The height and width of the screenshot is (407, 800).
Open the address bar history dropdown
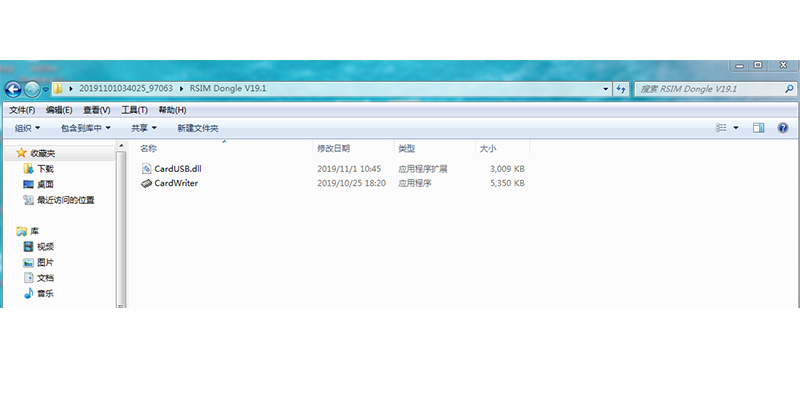(x=606, y=89)
